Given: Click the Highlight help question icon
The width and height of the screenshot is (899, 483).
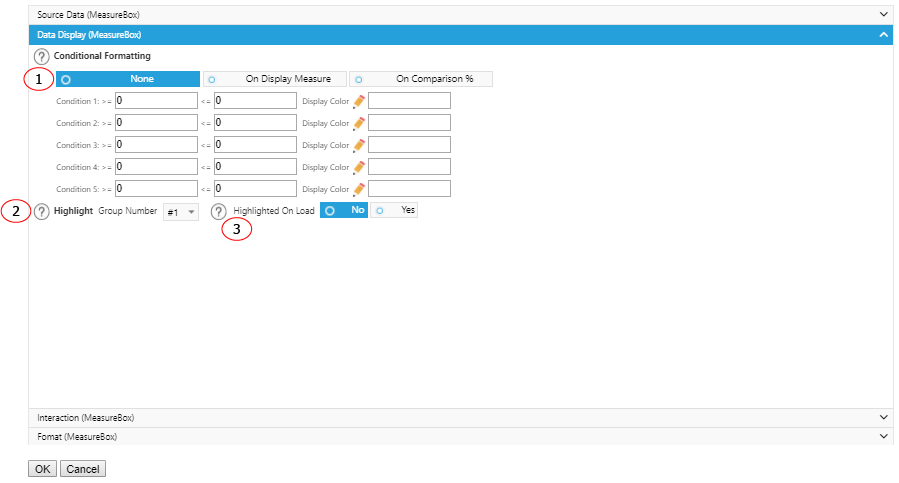Looking at the screenshot, I should click(42, 212).
